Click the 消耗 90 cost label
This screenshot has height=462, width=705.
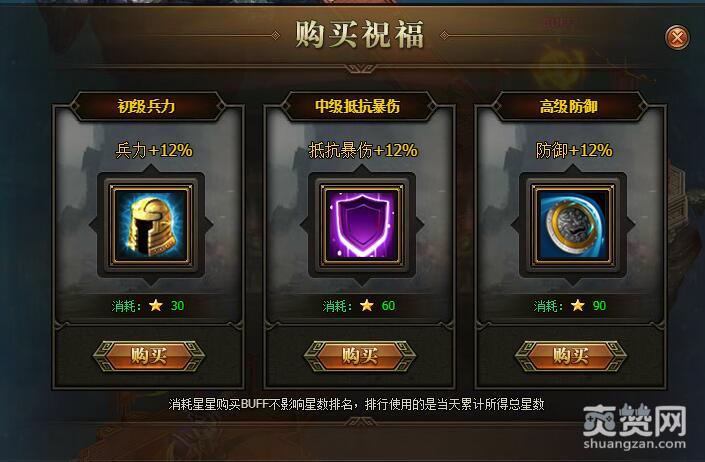coord(570,306)
